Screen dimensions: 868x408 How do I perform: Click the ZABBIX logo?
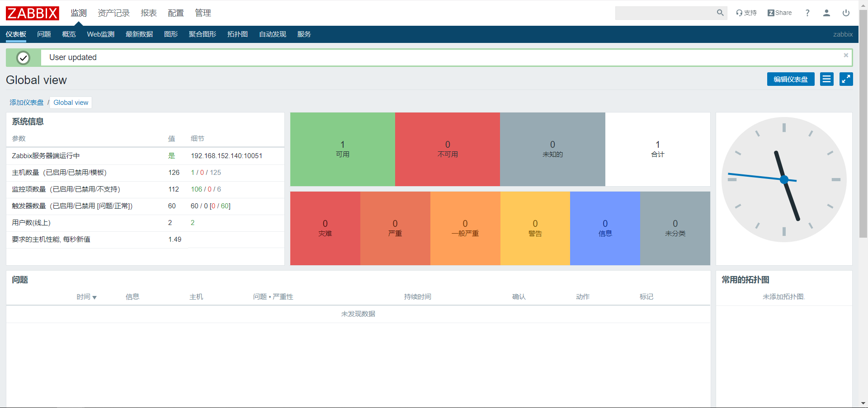click(x=33, y=13)
